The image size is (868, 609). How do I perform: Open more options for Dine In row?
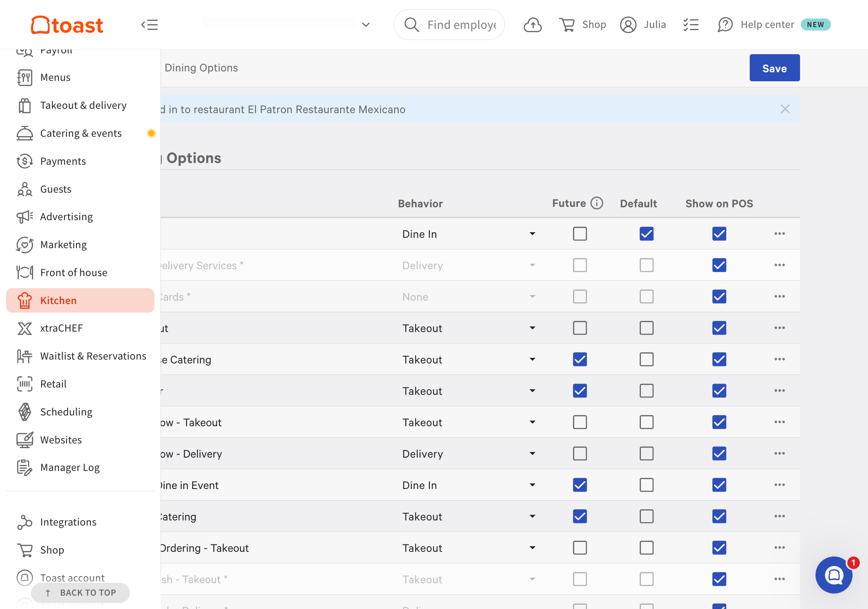780,234
